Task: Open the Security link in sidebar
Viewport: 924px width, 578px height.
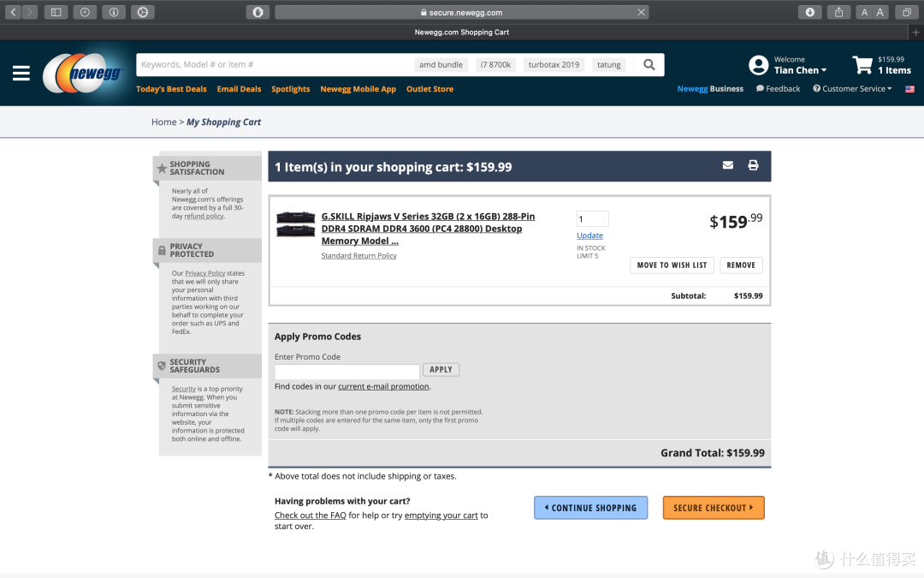Action: tap(183, 389)
